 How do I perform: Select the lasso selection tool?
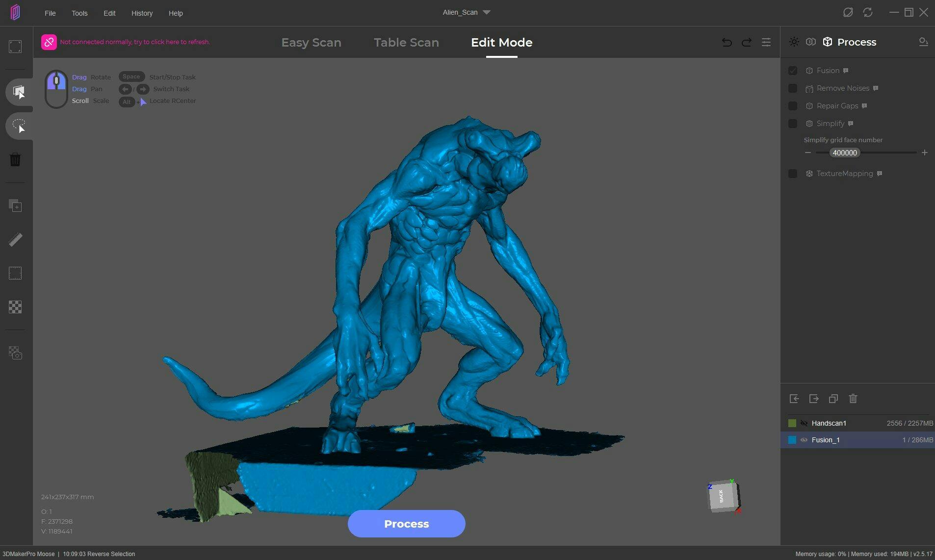(19, 126)
